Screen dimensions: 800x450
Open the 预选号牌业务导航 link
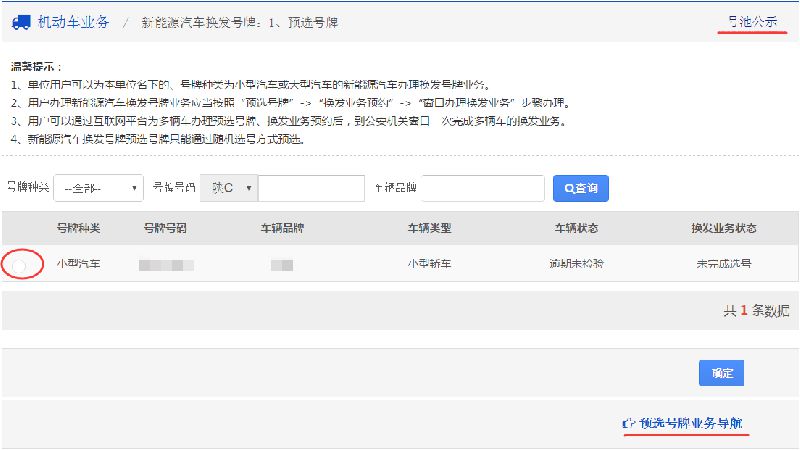coord(691,423)
